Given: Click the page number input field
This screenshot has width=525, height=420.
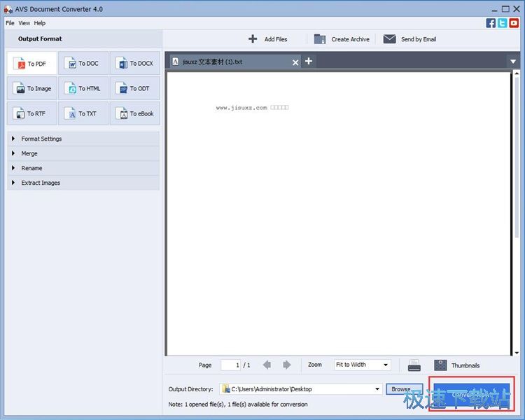Looking at the screenshot, I should pos(230,365).
